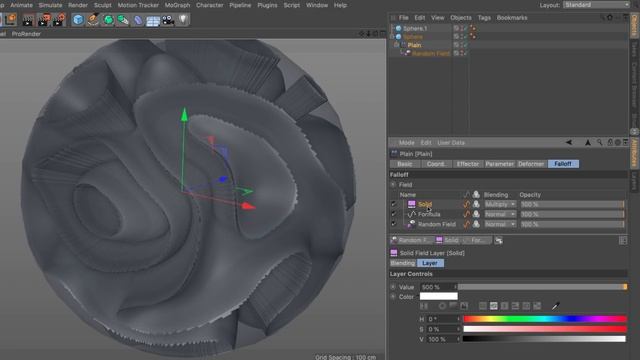The image size is (640, 360).
Task: Click the Random Field layer icon
Action: coord(411,224)
